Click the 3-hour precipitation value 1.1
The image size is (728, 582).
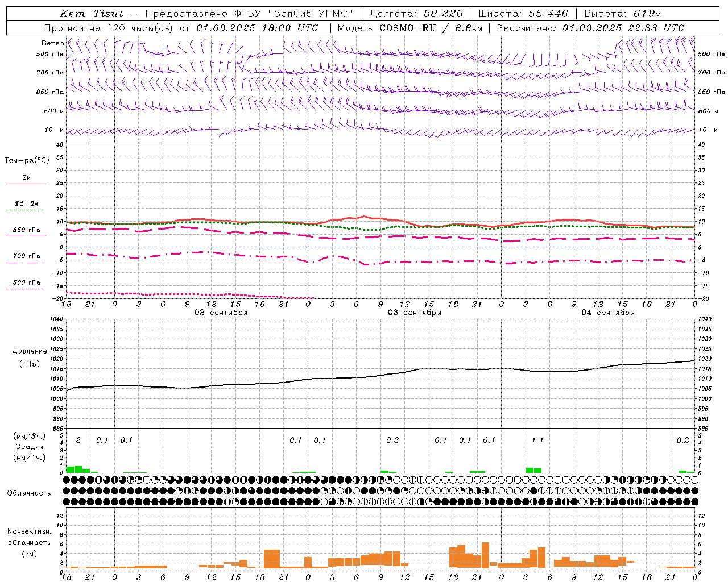pos(537,440)
